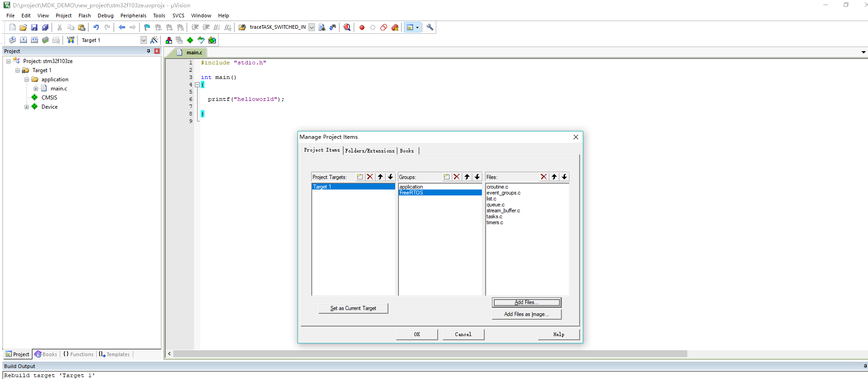
Task: Open the editor tab list dropdown arrow
Action: pos(863,52)
